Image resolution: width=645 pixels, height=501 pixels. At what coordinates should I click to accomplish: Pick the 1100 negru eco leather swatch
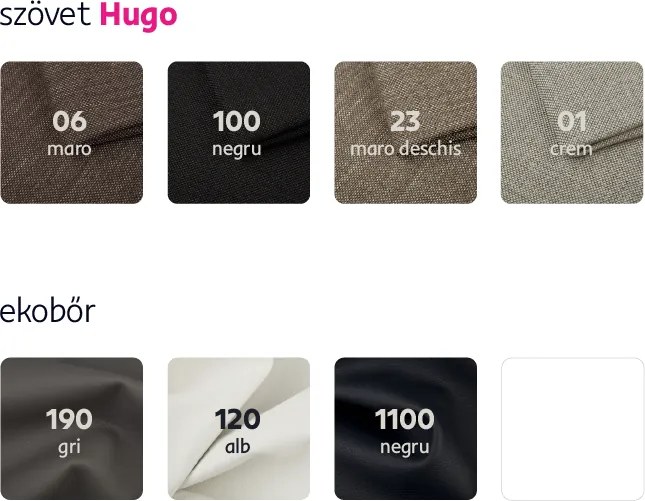(x=406, y=429)
